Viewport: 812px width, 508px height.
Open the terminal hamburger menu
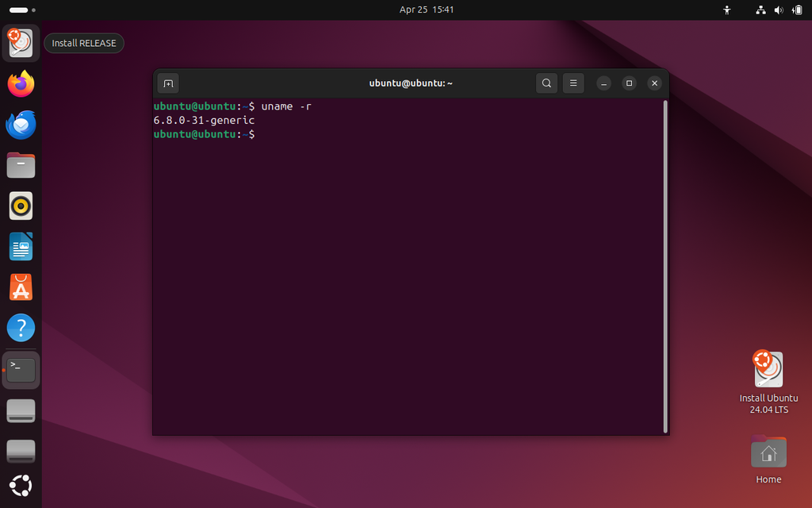pos(573,83)
